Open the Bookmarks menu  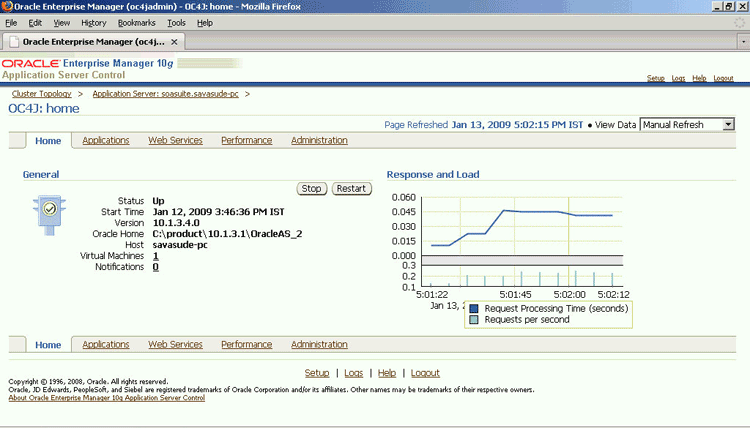tap(136, 23)
